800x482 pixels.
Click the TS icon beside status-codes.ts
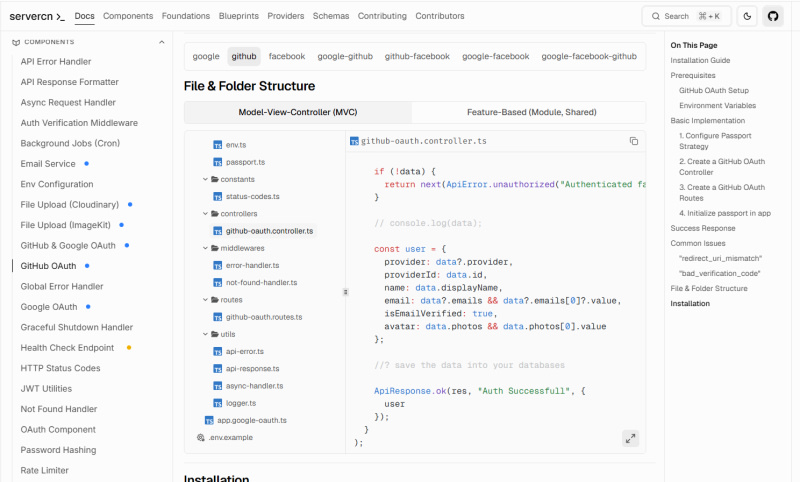point(218,196)
